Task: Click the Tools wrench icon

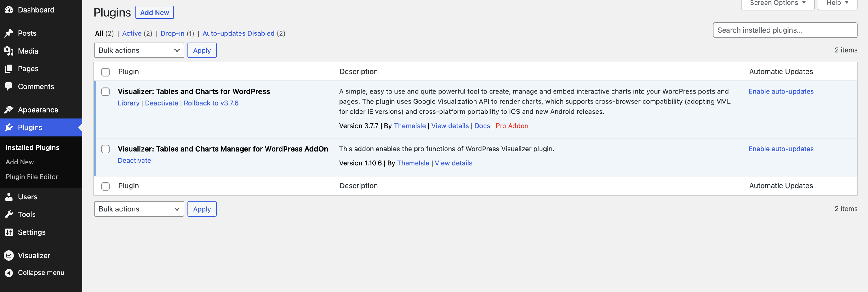Action: tap(9, 214)
